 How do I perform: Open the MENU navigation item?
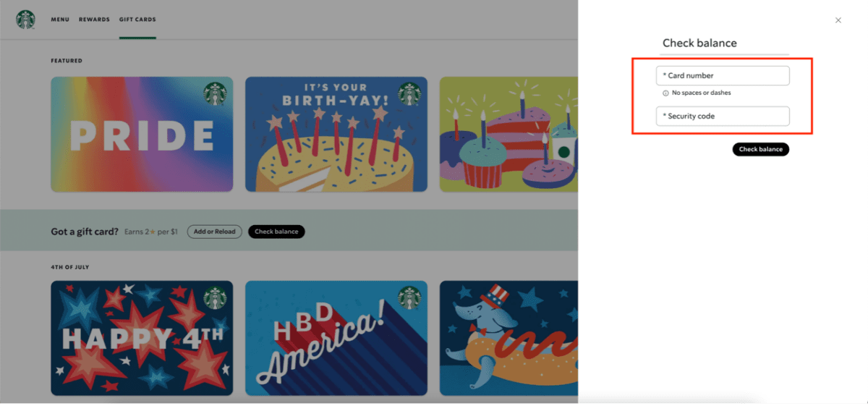(60, 20)
